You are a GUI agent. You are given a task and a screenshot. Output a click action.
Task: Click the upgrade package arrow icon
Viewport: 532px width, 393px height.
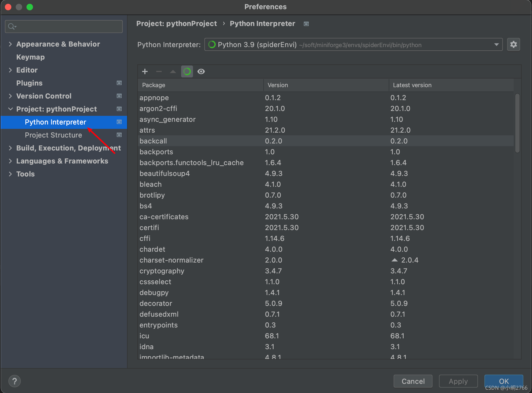(x=173, y=71)
